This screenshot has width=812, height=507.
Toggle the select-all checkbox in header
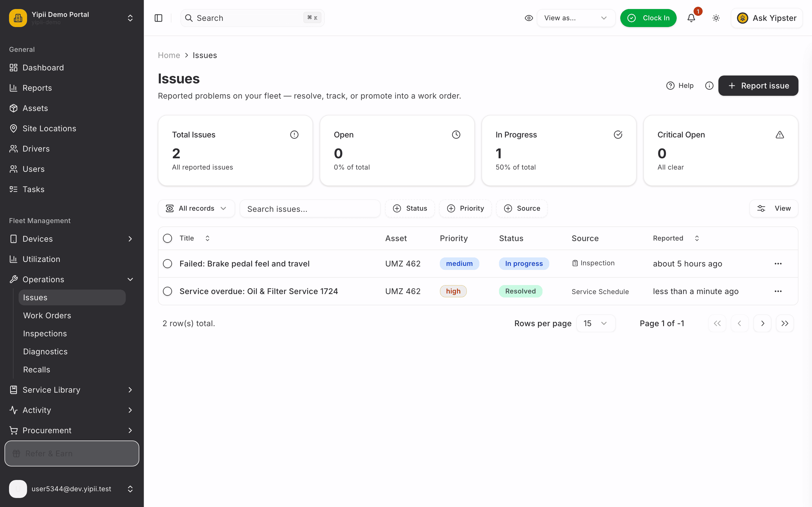167,238
